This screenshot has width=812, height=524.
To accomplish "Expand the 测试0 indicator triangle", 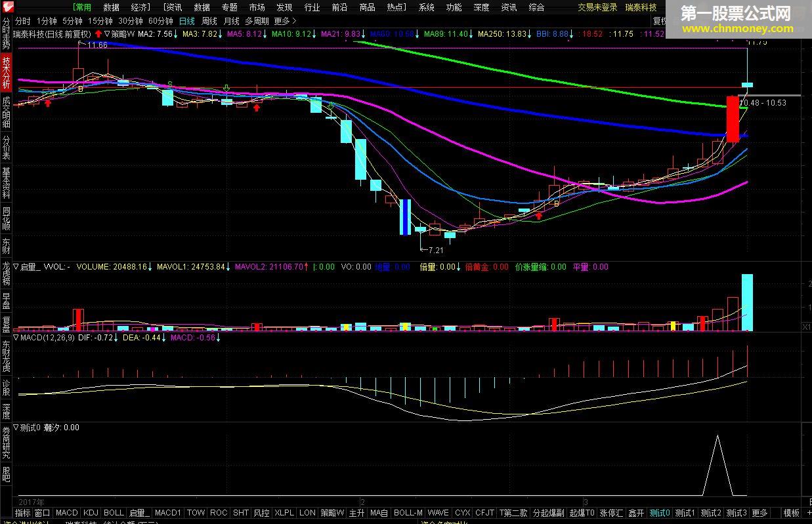I will tap(16, 428).
